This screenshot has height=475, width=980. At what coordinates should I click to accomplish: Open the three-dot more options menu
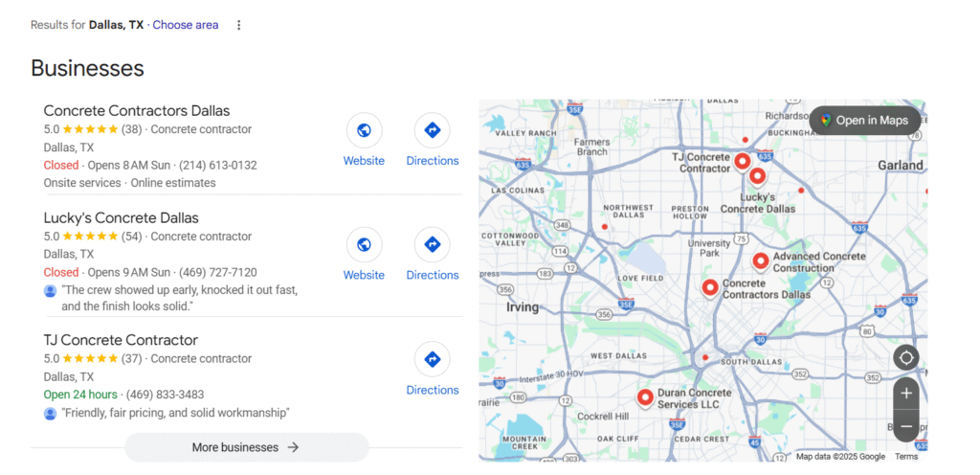pos(239,25)
